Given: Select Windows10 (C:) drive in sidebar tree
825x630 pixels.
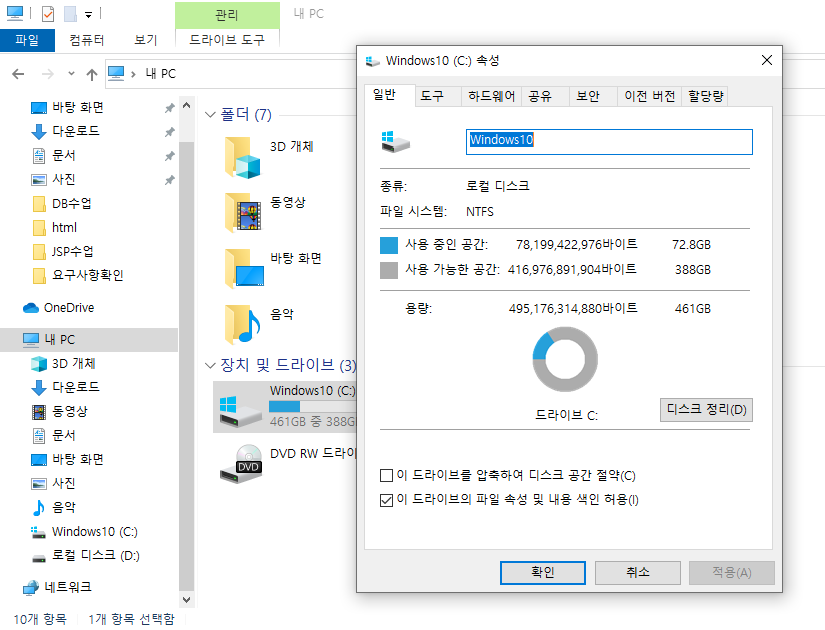Looking at the screenshot, I should (x=95, y=532).
